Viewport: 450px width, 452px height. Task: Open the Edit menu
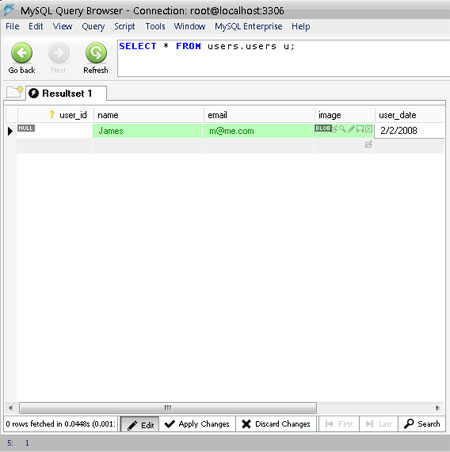tap(35, 26)
